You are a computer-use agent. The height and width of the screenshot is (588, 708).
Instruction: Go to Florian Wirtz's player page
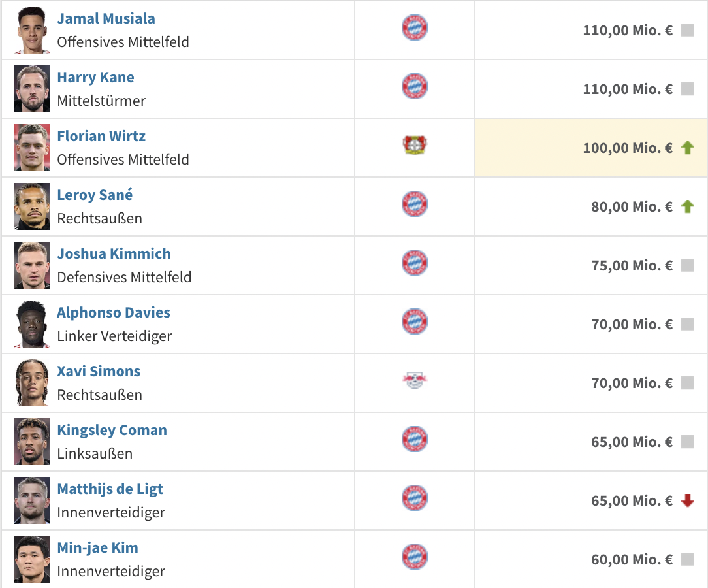tap(101, 136)
